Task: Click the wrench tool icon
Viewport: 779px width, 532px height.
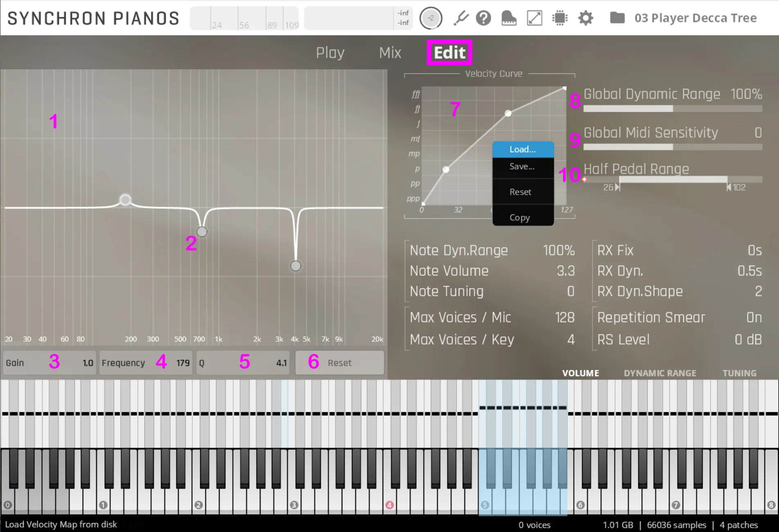Action: click(x=461, y=18)
